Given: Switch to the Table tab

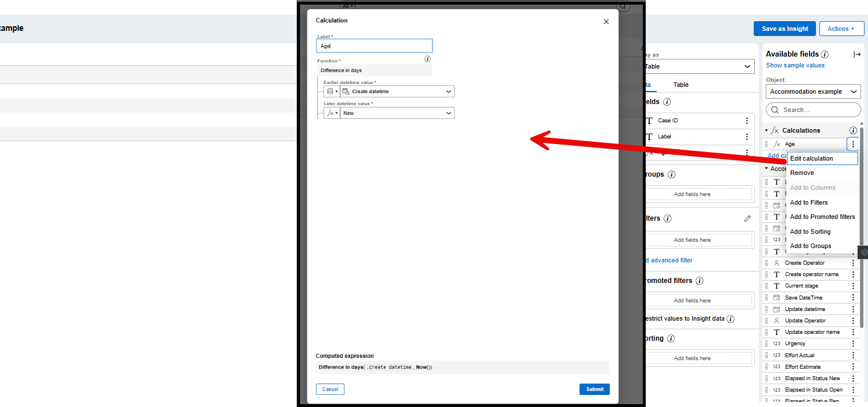Looking at the screenshot, I should click(x=681, y=85).
